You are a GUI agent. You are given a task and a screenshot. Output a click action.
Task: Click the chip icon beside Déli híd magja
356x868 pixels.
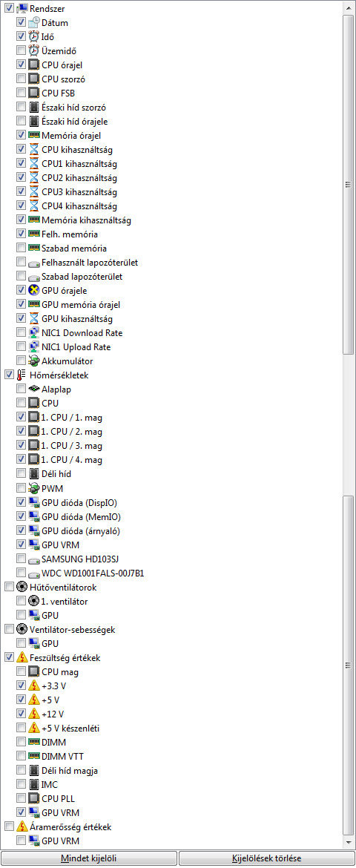34,770
